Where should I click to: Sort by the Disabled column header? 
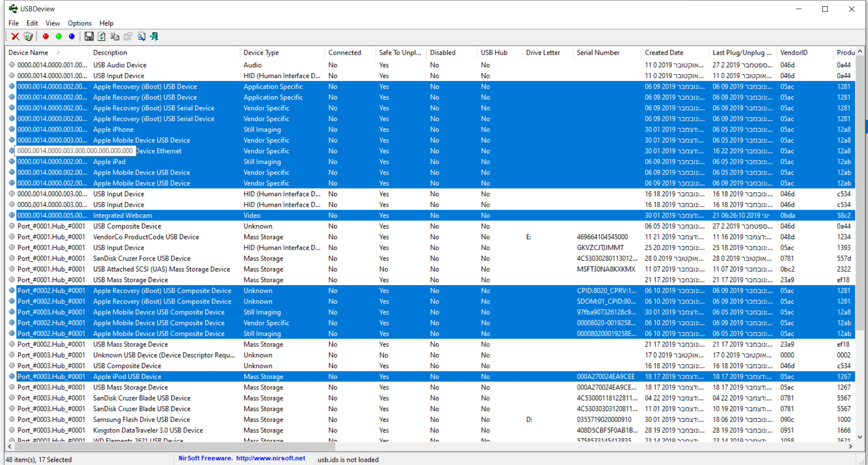(452, 52)
